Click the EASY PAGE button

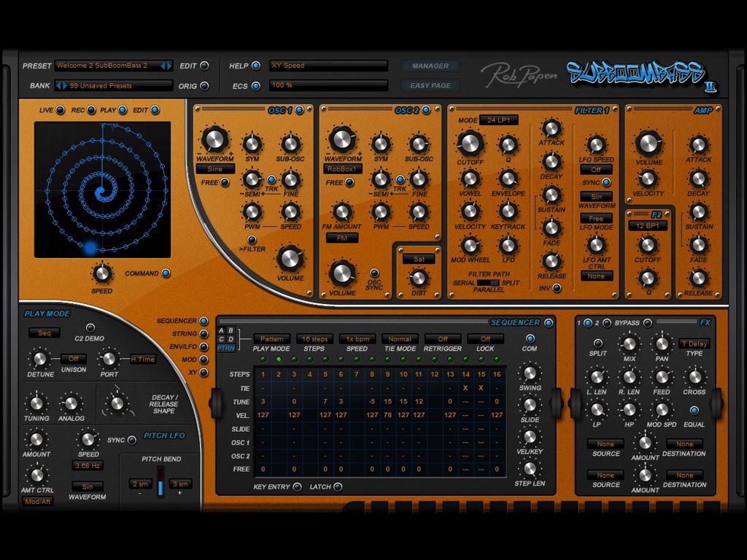click(430, 85)
